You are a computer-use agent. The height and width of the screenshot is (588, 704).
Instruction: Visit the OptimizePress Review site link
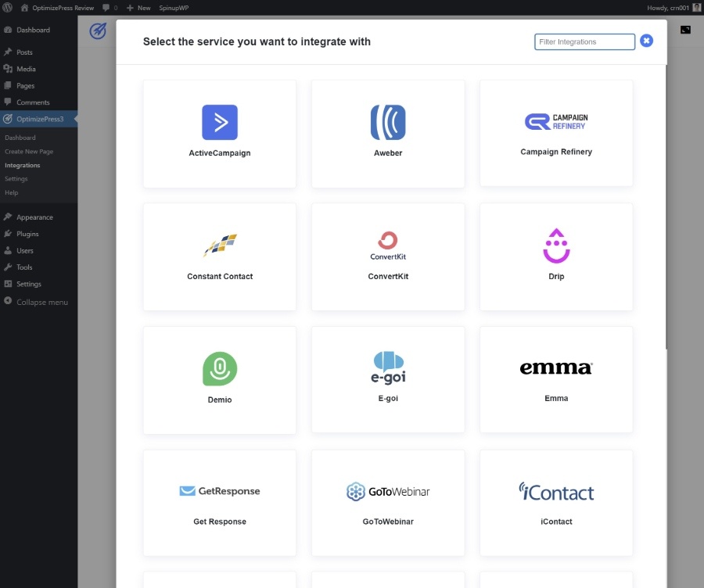click(57, 8)
